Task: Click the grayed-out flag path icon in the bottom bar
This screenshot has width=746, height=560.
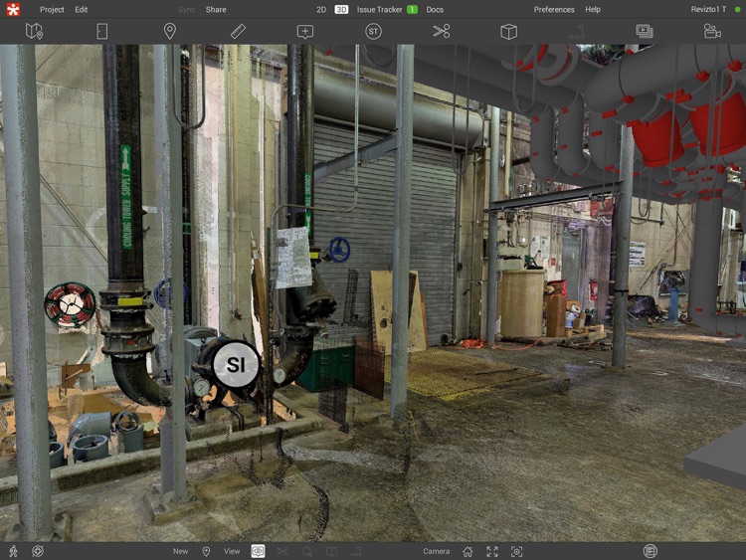Action: [x=356, y=551]
